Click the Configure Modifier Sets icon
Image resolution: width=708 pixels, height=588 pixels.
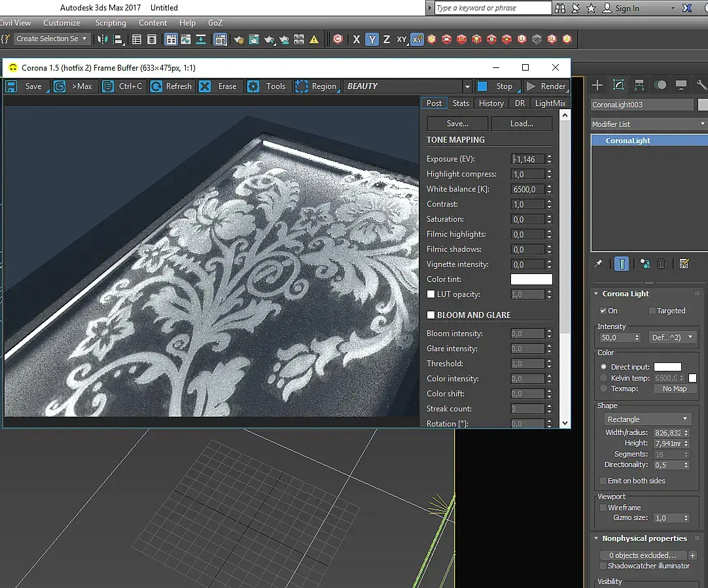[x=684, y=264]
